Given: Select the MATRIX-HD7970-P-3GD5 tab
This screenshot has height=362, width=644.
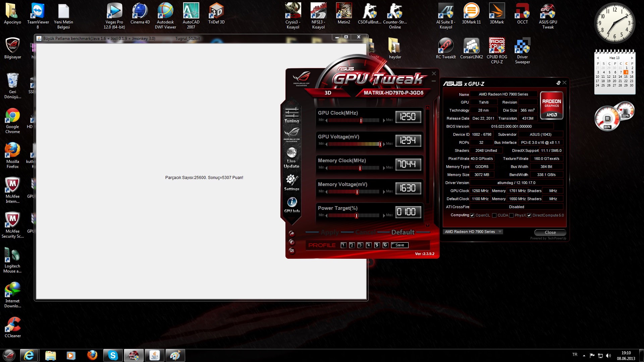Looking at the screenshot, I should coord(393,93).
